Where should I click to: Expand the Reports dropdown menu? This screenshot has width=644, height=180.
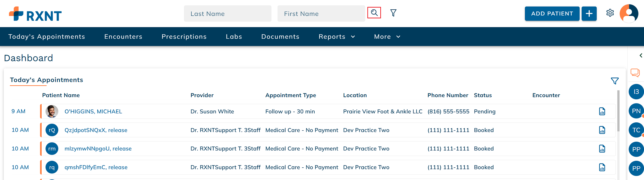337,36
